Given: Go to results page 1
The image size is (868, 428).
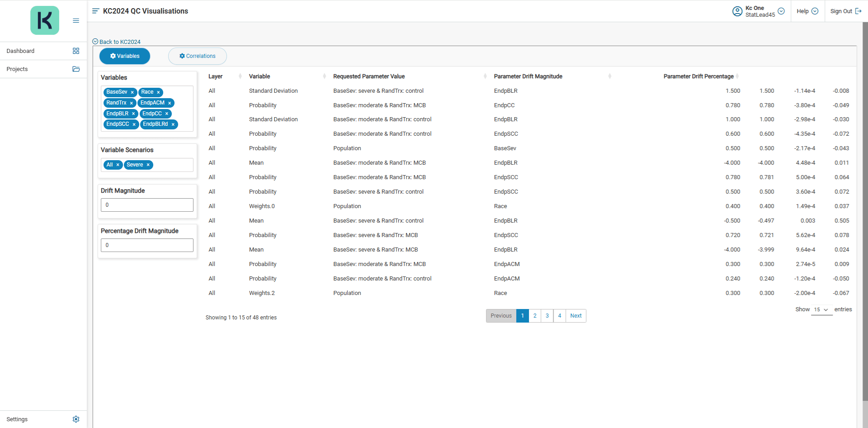Looking at the screenshot, I should pyautogui.click(x=523, y=316).
